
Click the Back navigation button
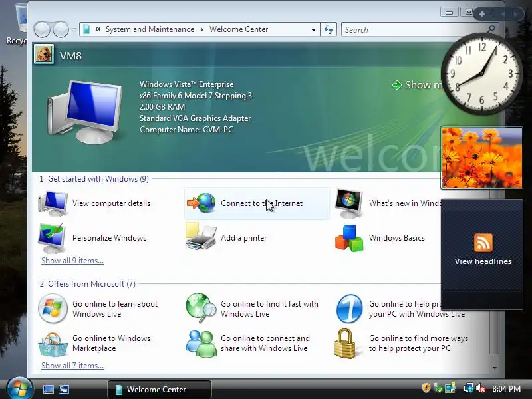(x=42, y=29)
